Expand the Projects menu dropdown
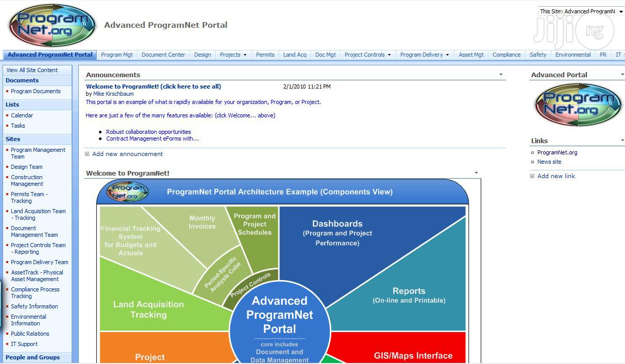 tap(245, 55)
